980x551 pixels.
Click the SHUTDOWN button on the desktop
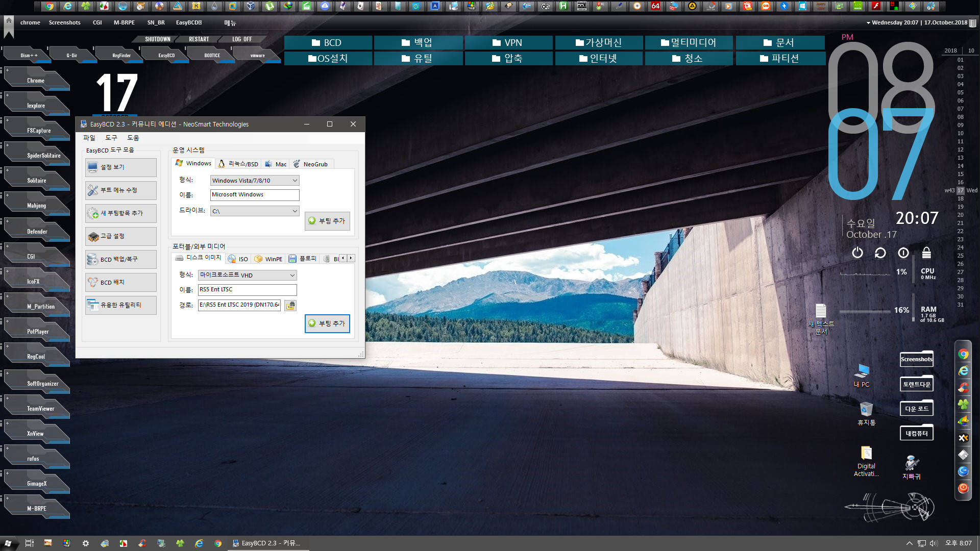pos(157,39)
